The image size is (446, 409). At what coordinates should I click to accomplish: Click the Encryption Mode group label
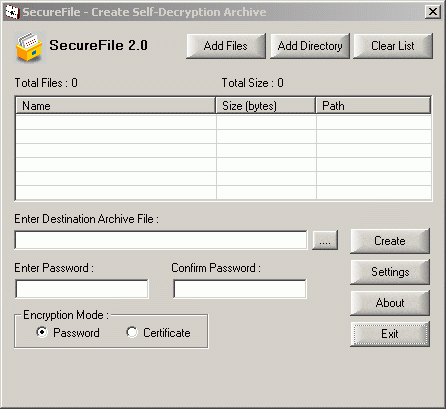point(66,315)
